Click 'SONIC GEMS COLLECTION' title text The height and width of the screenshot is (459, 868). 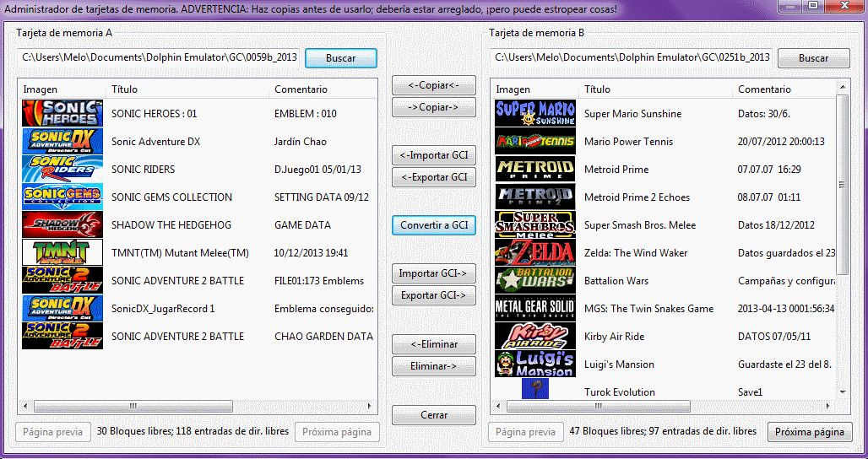click(x=171, y=197)
